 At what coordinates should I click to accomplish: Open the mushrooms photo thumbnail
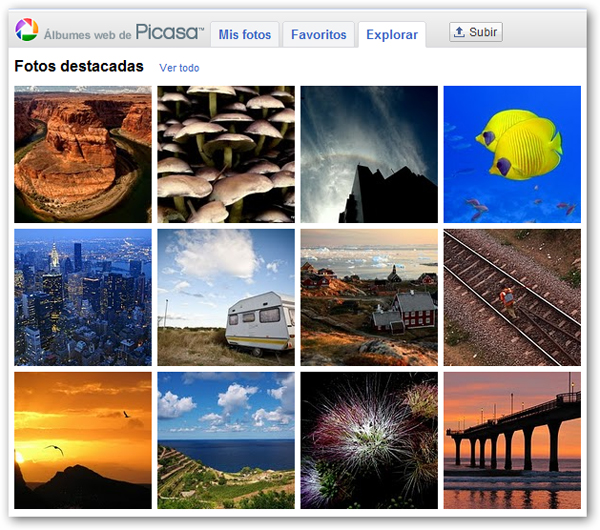pyautogui.click(x=226, y=154)
